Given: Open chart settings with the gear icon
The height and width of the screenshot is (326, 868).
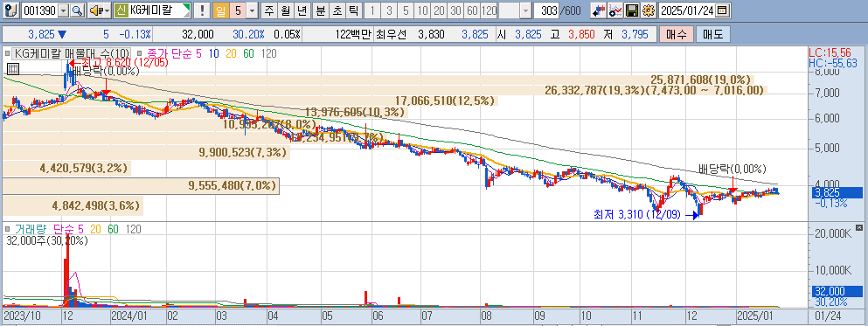Looking at the screenshot, I should [649, 10].
